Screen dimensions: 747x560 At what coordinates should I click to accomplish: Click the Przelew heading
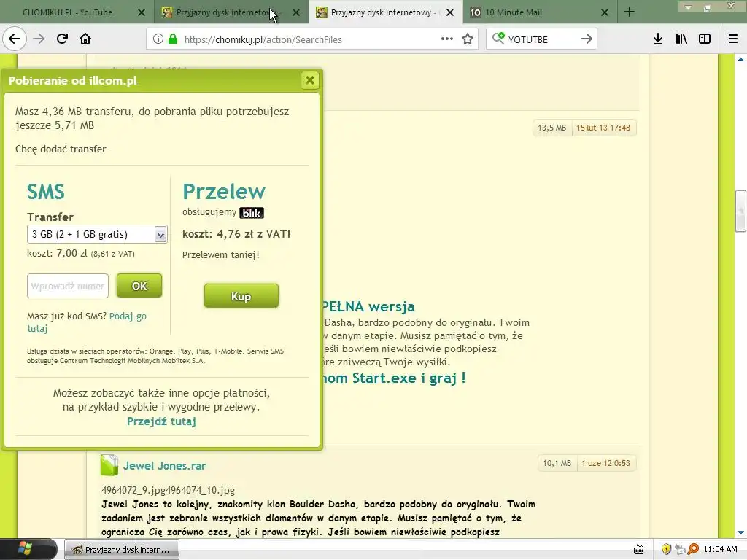[x=224, y=192]
